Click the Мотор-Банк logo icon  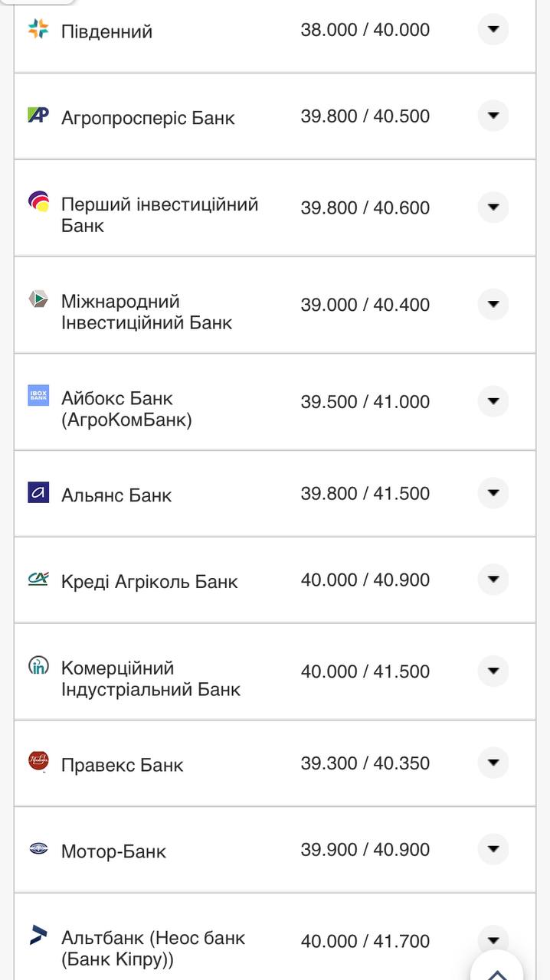point(38,848)
